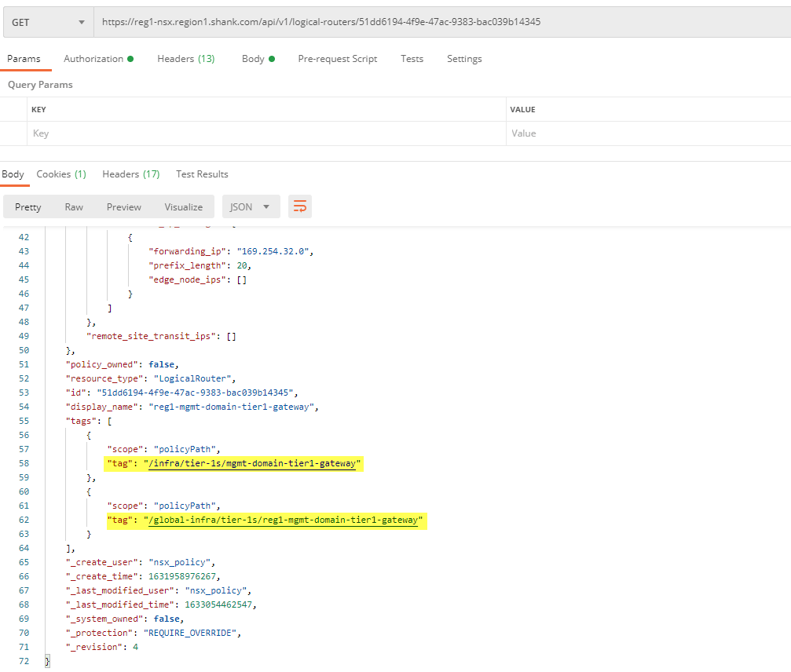Click the "policy_owned" key on line 51
The height and width of the screenshot is (672, 791).
pyautogui.click(x=101, y=364)
